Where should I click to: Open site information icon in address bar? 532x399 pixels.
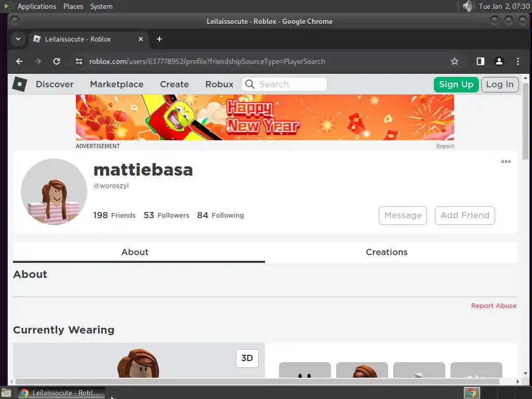point(79,61)
